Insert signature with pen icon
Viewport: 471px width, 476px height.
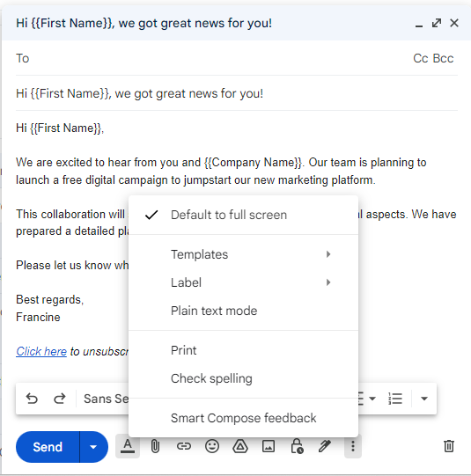(325, 446)
